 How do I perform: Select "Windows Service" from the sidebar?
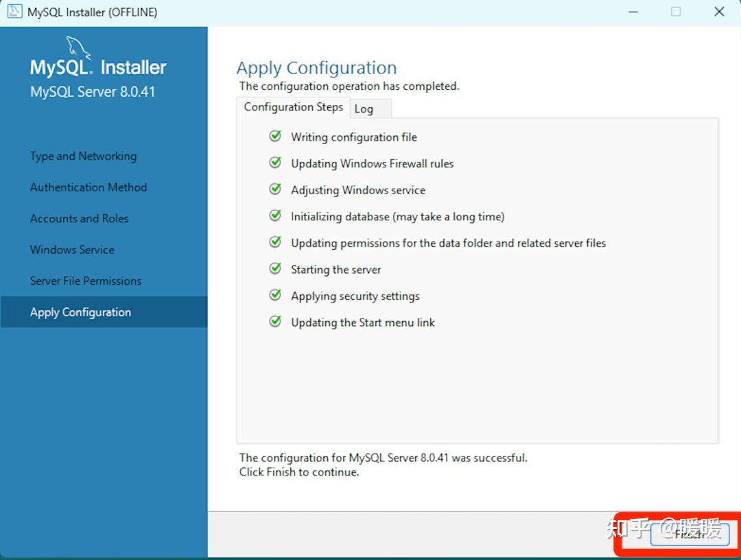72,249
